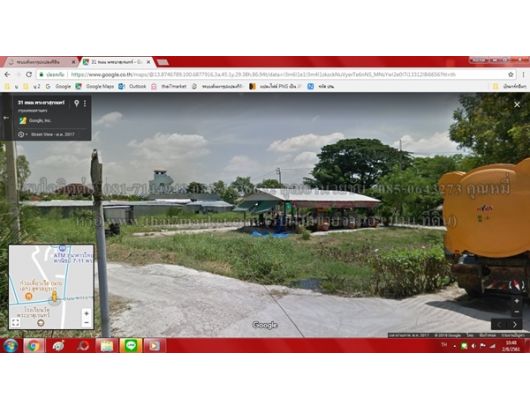Zoom in on the mini map
This screenshot has height=410, width=530.
tap(87, 313)
